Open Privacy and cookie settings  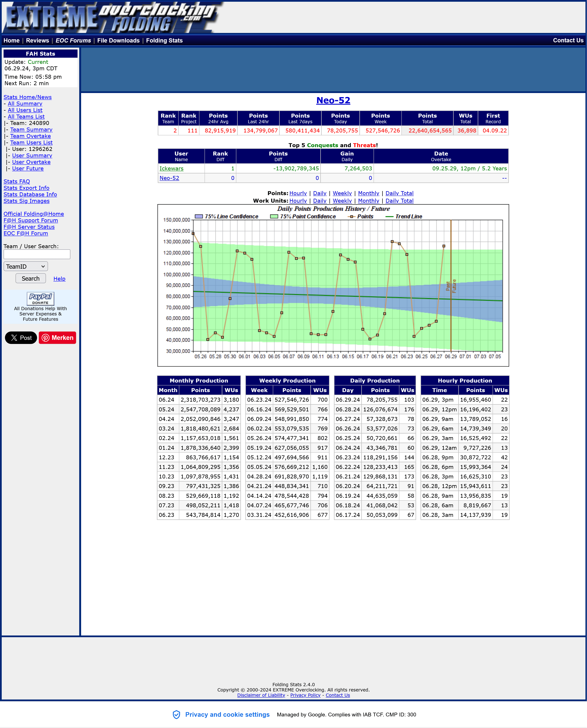click(x=227, y=715)
